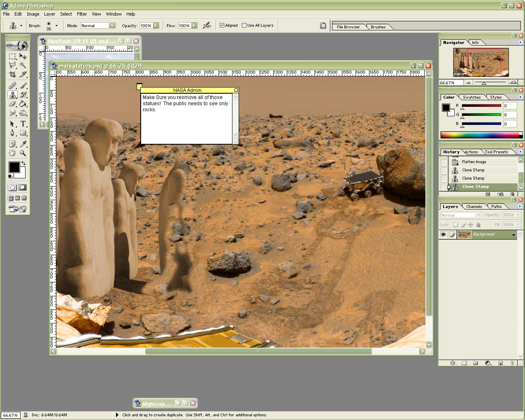Select the Hand tool

[x=12, y=153]
